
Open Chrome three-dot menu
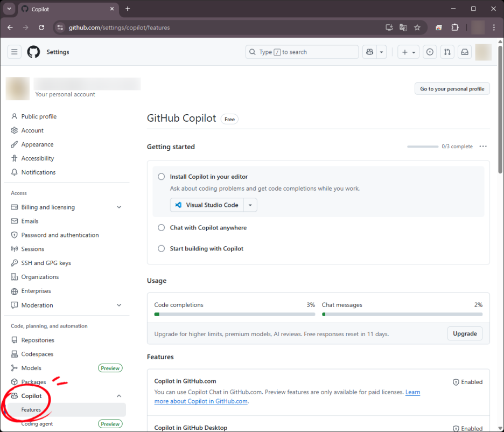pos(494,27)
